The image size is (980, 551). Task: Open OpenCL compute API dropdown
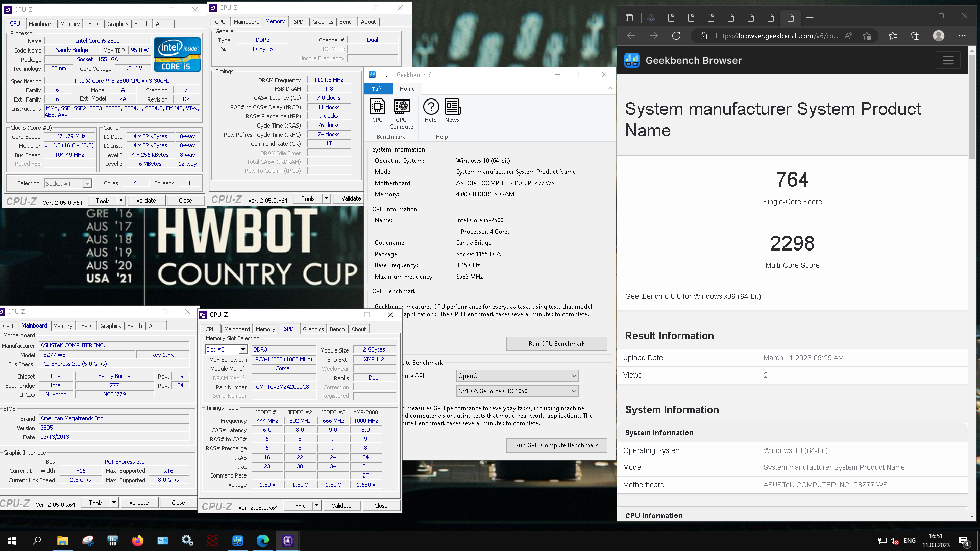[517, 376]
